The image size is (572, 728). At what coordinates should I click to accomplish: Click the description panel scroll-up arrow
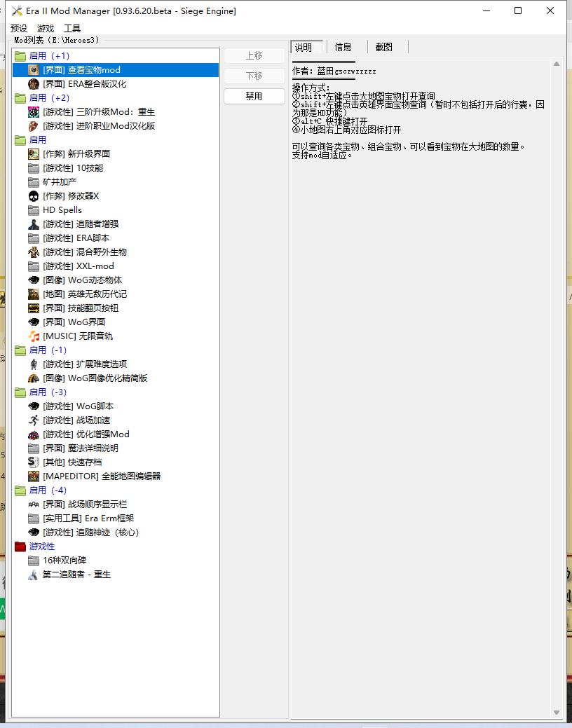pos(556,64)
